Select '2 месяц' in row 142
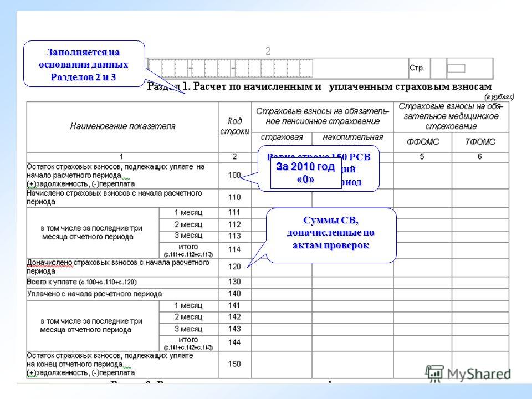Screen dimensions: 532x399 (x=188, y=317)
